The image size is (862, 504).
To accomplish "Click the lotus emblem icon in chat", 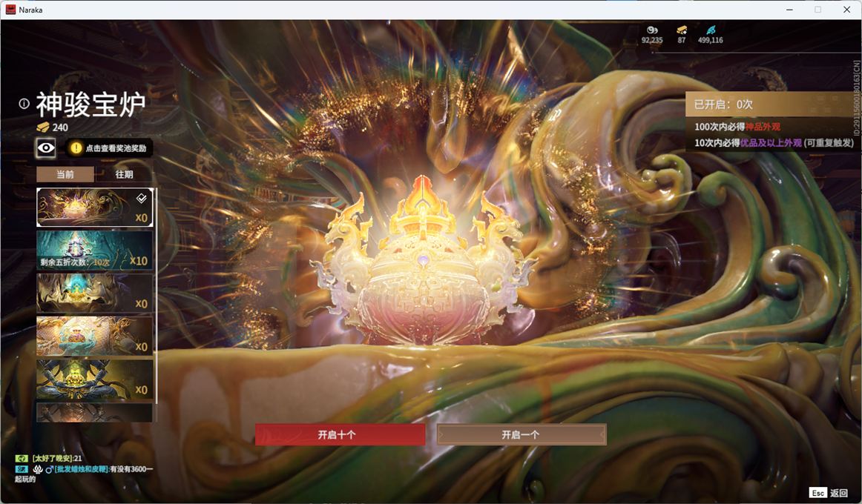I will click(x=38, y=469).
